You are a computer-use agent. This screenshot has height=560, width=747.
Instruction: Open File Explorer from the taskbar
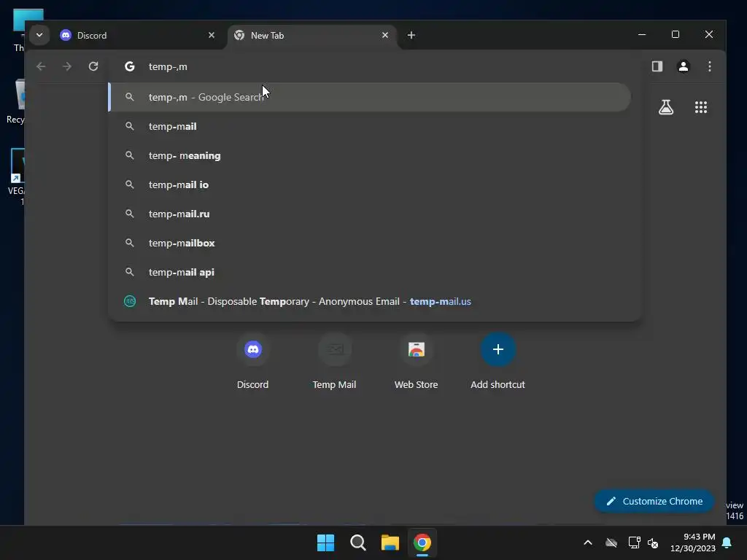[390, 542]
